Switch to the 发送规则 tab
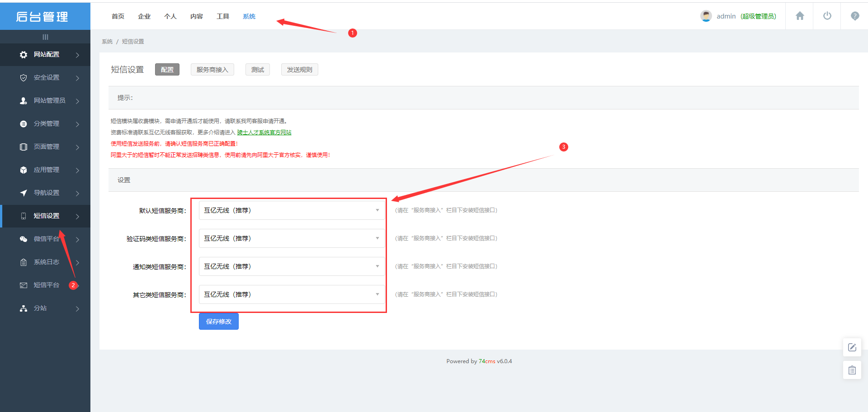868x412 pixels. [x=299, y=70]
